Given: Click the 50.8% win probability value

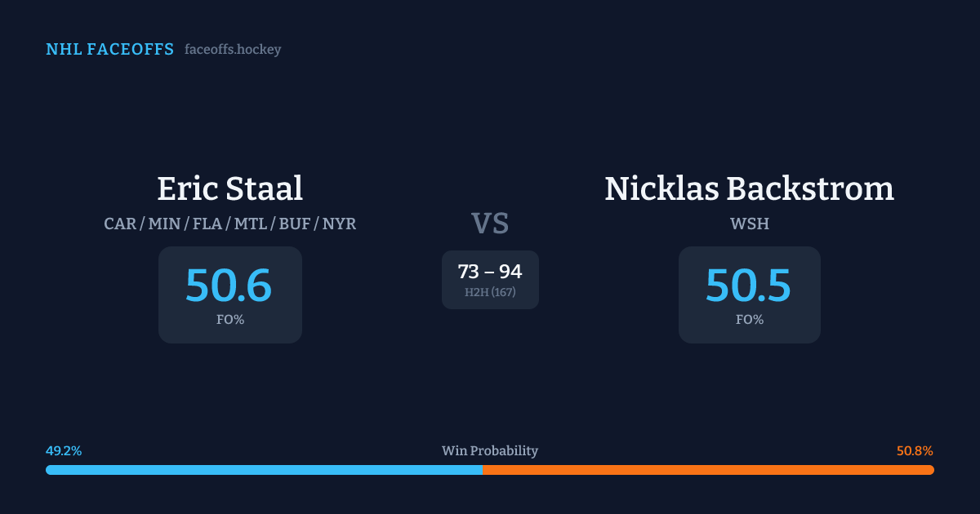Looking at the screenshot, I should click(x=915, y=451).
